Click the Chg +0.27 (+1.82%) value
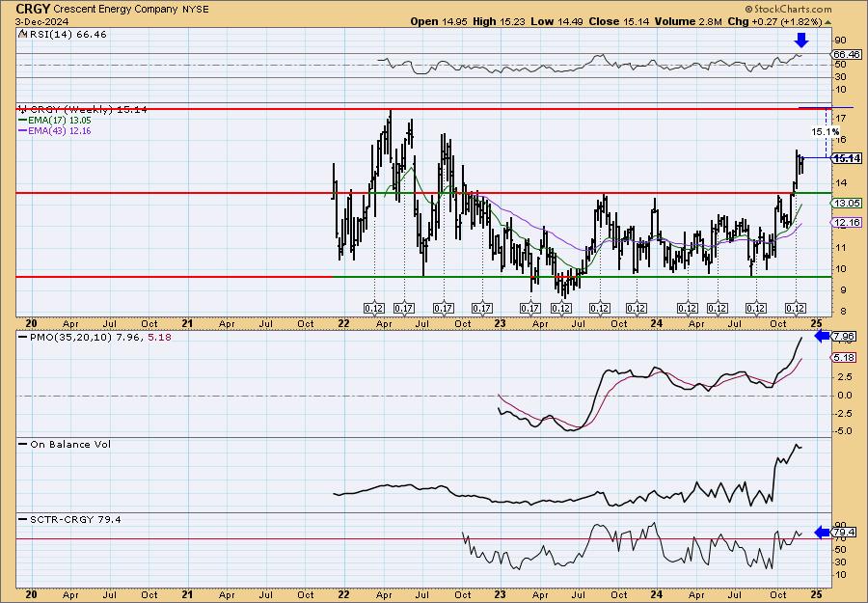Screen dimensions: 868x603 (x=775, y=21)
